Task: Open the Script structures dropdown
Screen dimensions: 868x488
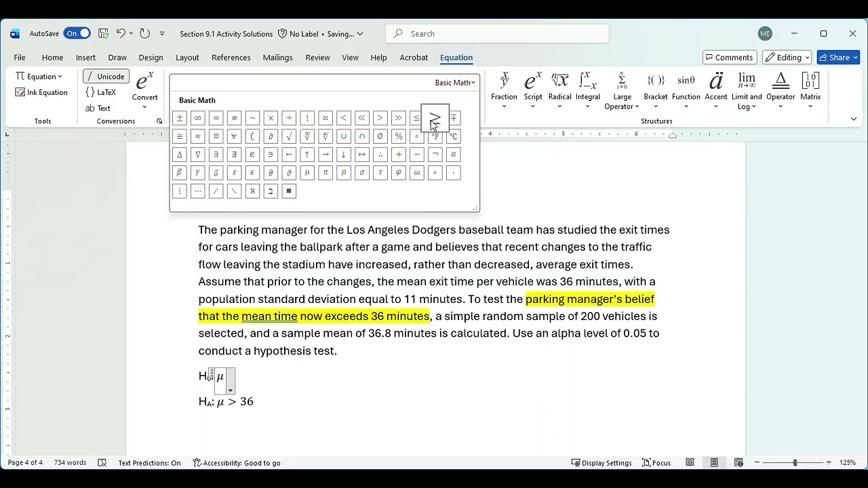Action: tap(533, 91)
